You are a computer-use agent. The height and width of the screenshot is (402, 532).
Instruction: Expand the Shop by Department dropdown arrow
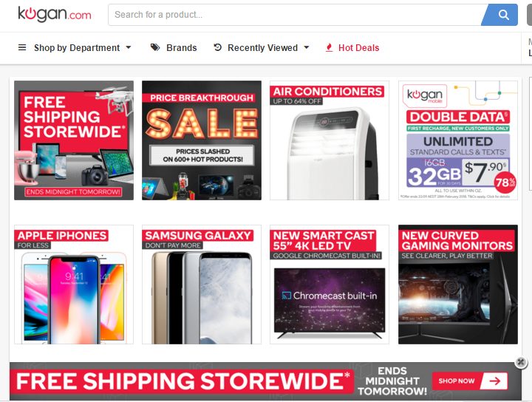coord(129,47)
